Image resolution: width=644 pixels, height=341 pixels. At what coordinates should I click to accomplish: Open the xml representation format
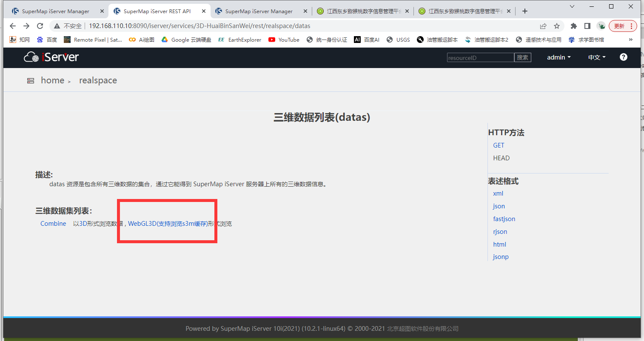coord(498,193)
